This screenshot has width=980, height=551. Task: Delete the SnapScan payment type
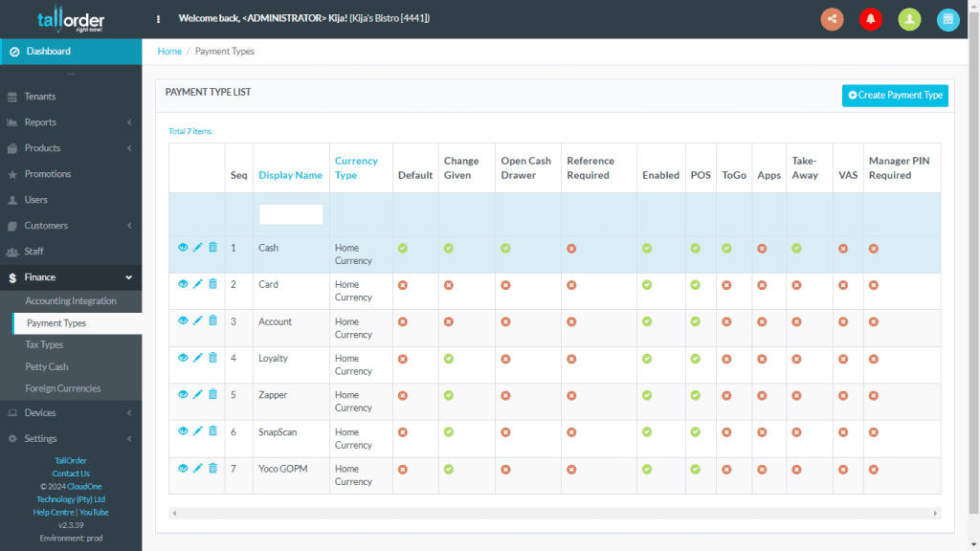(212, 431)
